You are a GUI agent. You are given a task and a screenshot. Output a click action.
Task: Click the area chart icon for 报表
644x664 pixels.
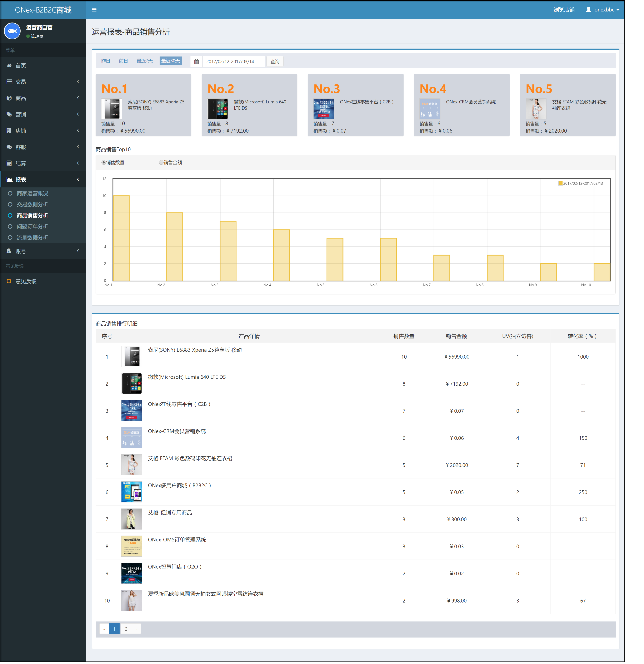click(x=9, y=179)
